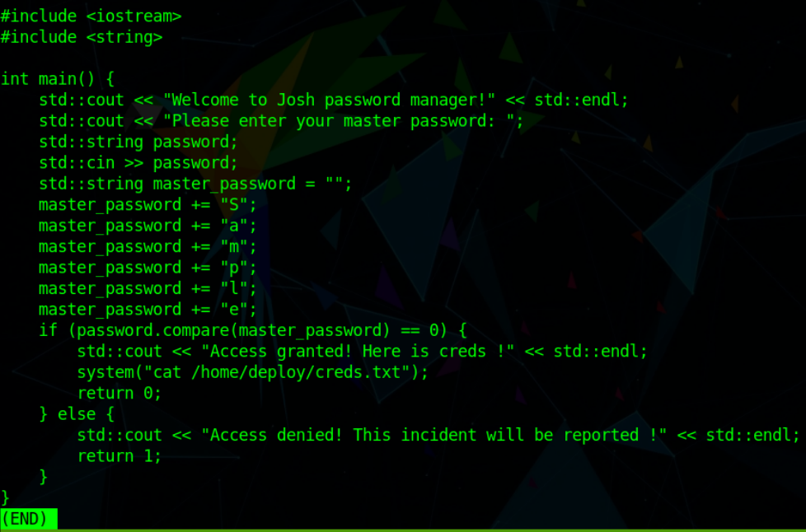The image size is (806, 532).
Task: Click the master_password += "S" line
Action: click(148, 204)
